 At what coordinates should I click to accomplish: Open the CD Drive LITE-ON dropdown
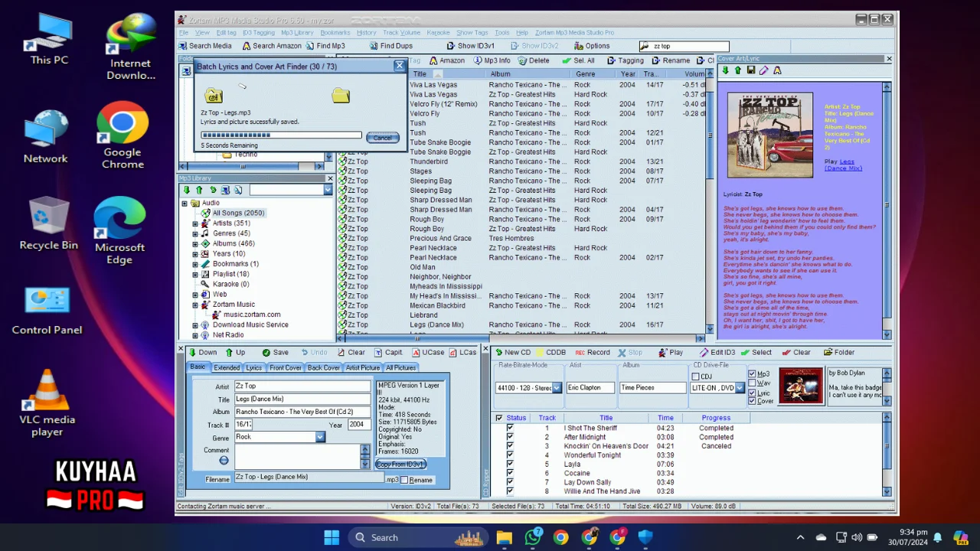pyautogui.click(x=740, y=388)
